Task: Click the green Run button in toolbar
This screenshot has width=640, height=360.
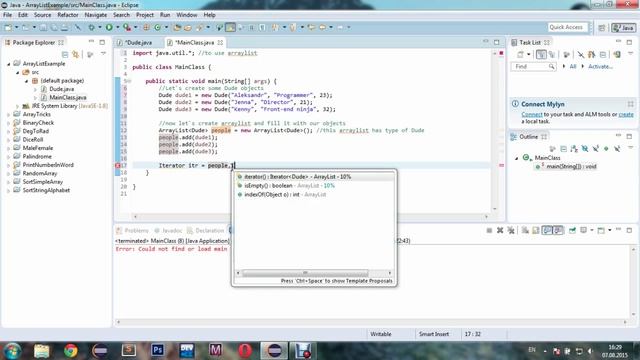Action: pyautogui.click(x=109, y=27)
